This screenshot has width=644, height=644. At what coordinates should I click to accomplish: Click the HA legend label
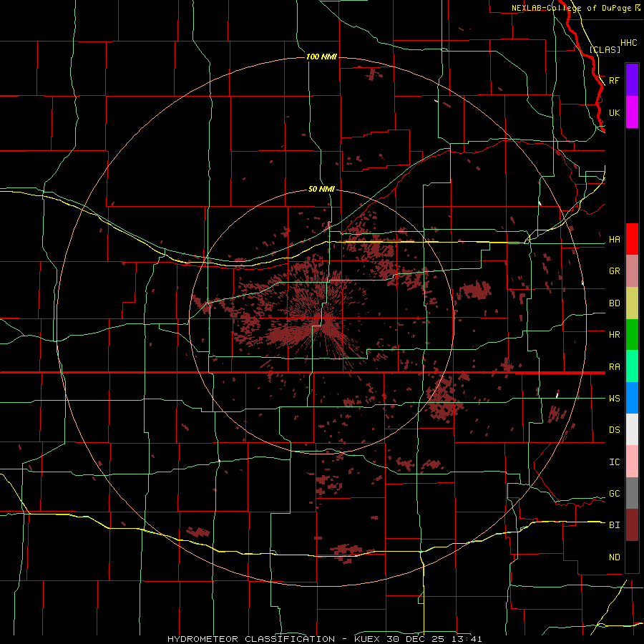click(x=614, y=240)
